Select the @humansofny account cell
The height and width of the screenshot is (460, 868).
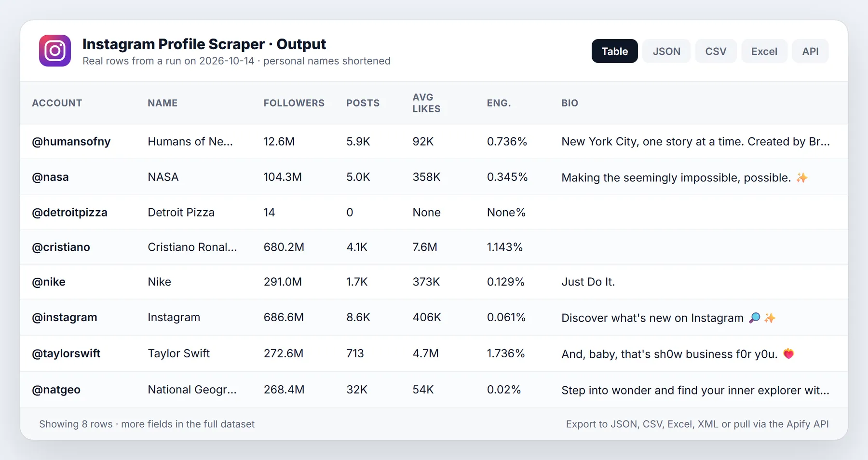tap(71, 142)
